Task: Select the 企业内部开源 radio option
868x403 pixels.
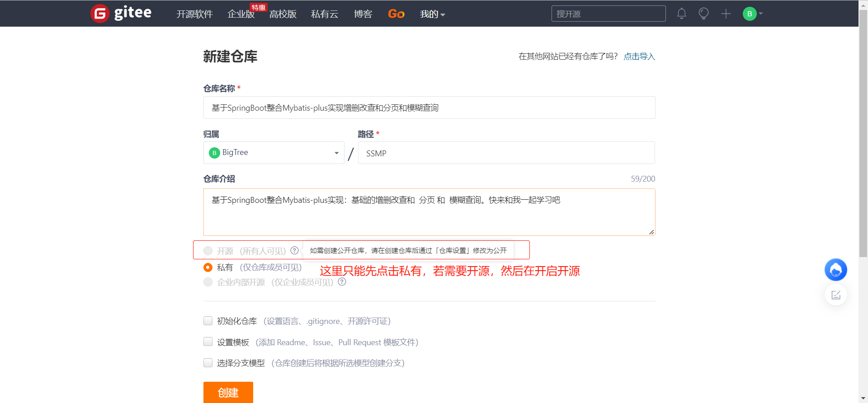Action: point(208,282)
